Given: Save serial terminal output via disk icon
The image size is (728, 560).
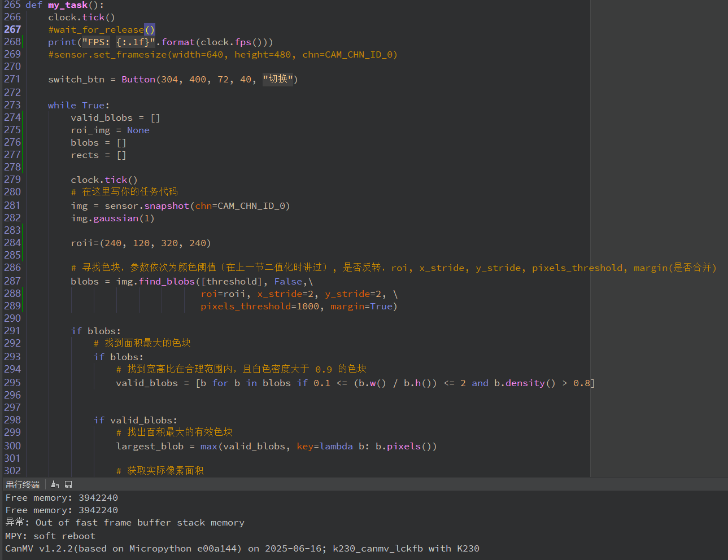Looking at the screenshot, I should (68, 484).
